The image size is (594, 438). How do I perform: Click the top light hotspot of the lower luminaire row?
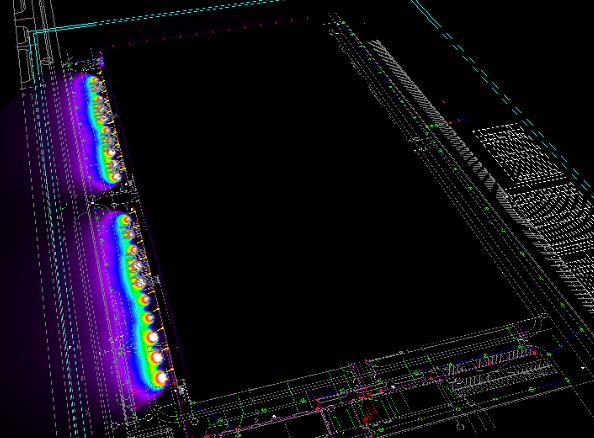click(125, 219)
